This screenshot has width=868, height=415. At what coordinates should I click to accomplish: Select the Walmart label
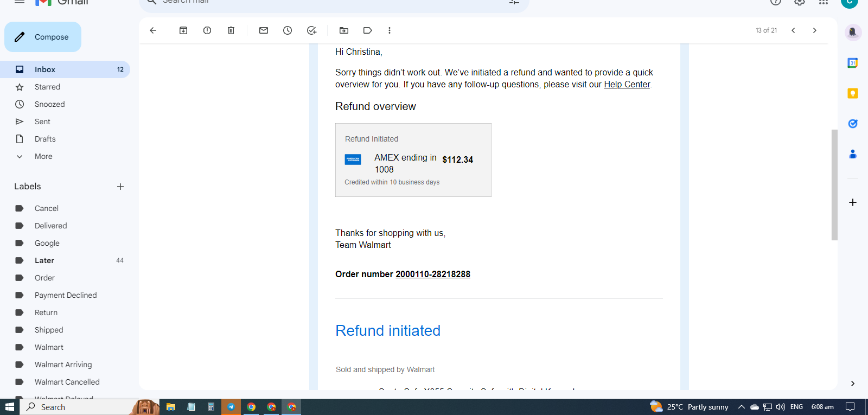pyautogui.click(x=65, y=347)
